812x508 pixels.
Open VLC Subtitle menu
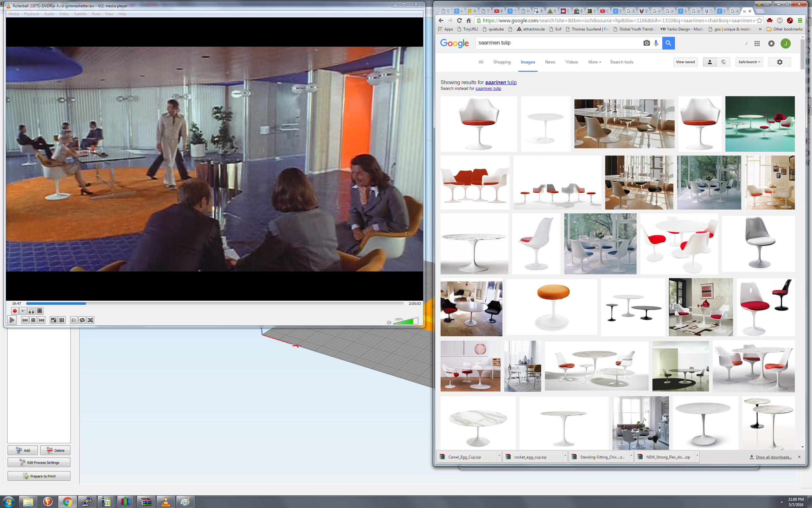point(80,14)
